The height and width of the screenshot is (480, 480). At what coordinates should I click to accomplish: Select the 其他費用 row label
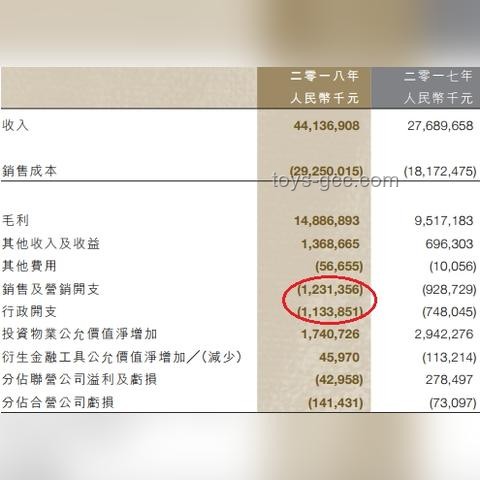click(x=29, y=266)
